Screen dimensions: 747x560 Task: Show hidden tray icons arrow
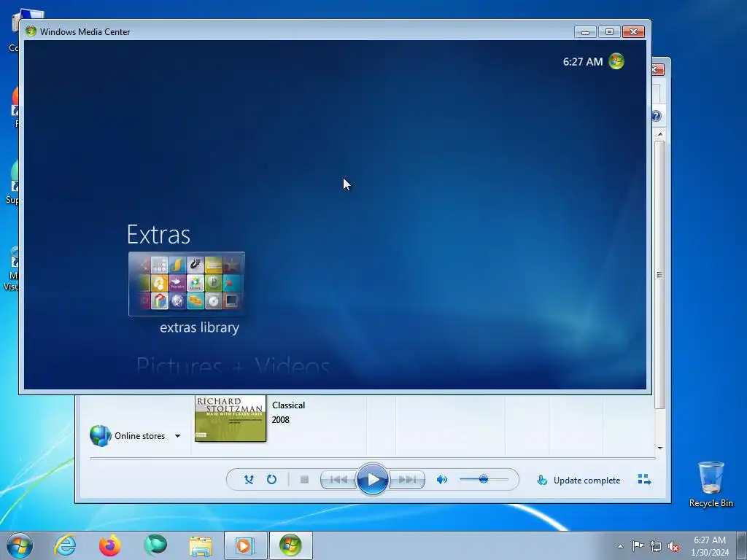click(620, 546)
